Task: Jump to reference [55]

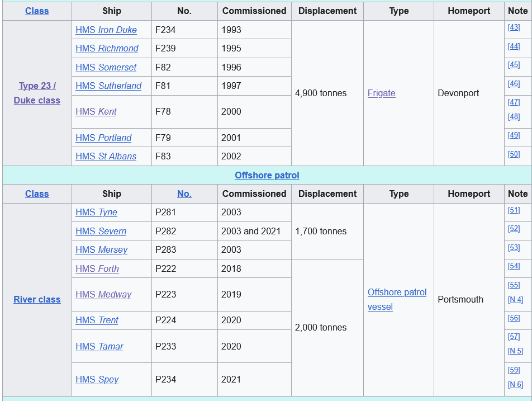Action: [x=514, y=285]
